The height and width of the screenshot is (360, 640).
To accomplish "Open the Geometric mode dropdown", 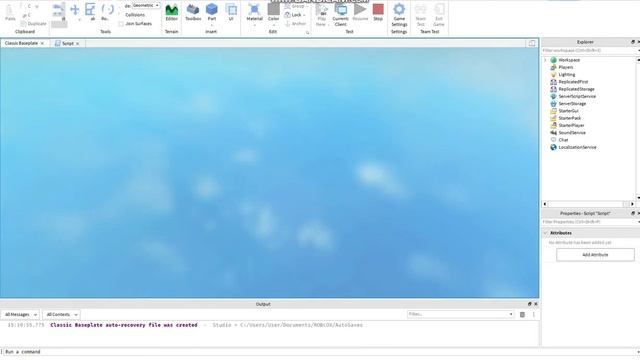I will pyautogui.click(x=146, y=6).
